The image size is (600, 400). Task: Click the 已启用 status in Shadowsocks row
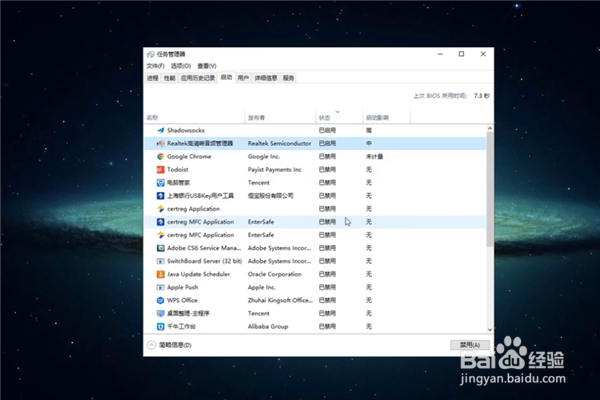pyautogui.click(x=327, y=131)
